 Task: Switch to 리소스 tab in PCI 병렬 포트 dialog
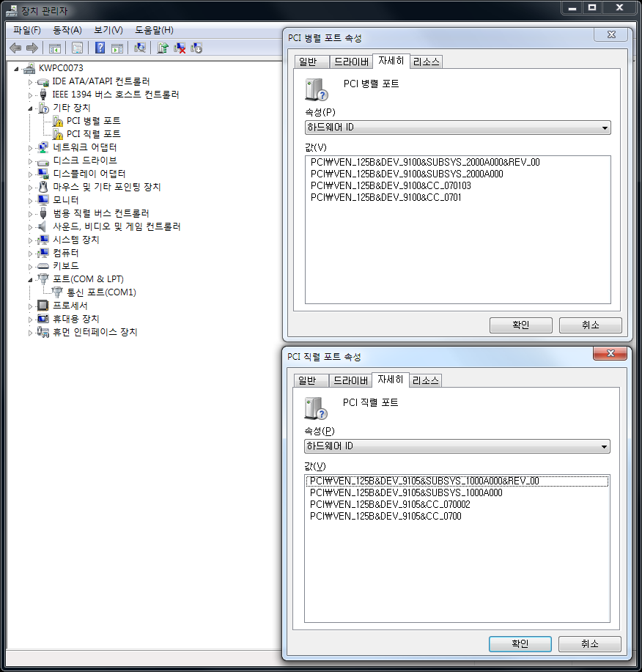click(426, 62)
